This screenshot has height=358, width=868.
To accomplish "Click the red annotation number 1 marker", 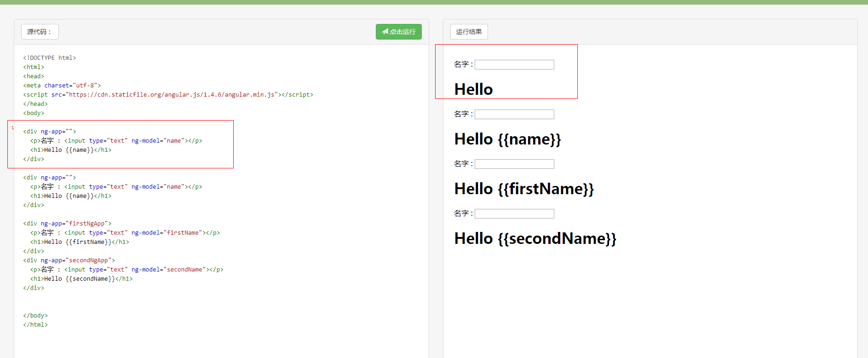I will click(x=13, y=127).
